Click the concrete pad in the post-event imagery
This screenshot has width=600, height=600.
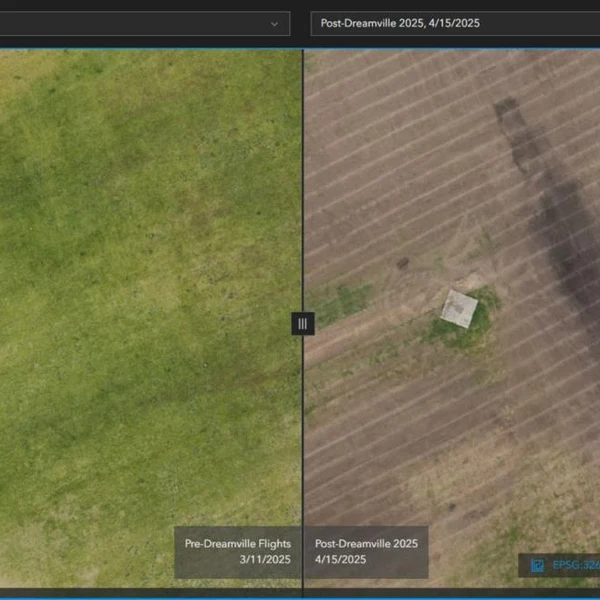click(459, 308)
